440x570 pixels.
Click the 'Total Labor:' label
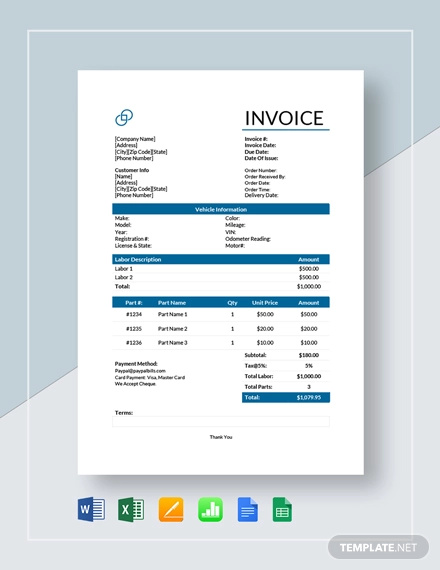[x=259, y=376]
